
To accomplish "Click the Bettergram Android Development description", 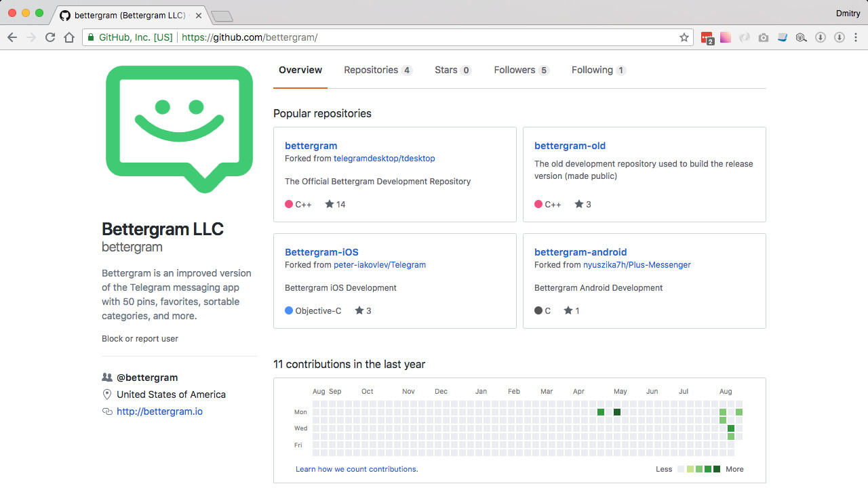I will [x=598, y=288].
